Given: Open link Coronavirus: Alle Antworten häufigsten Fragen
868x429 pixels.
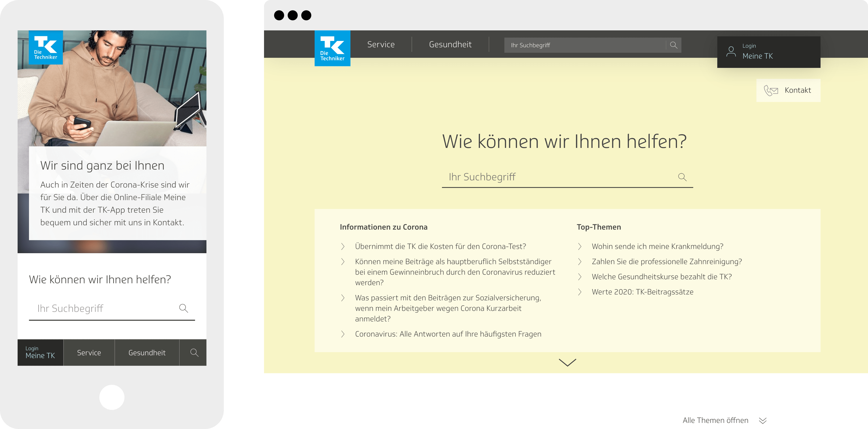Looking at the screenshot, I should 448,334.
